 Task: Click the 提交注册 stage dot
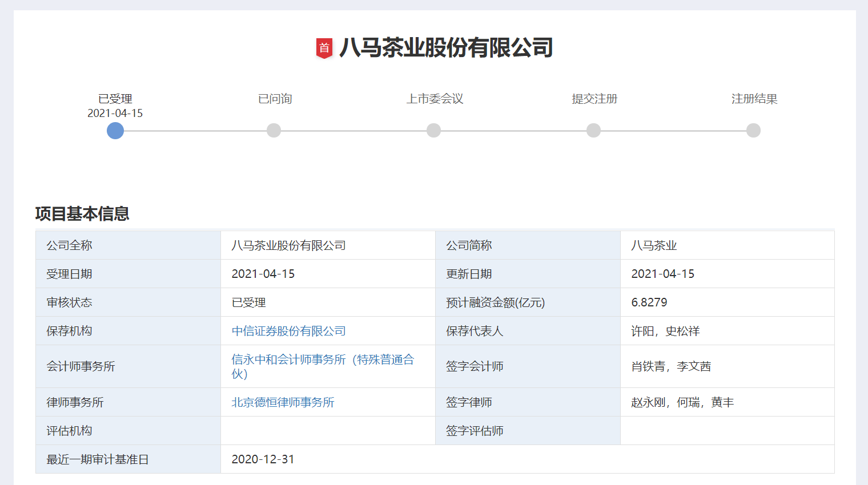594,131
